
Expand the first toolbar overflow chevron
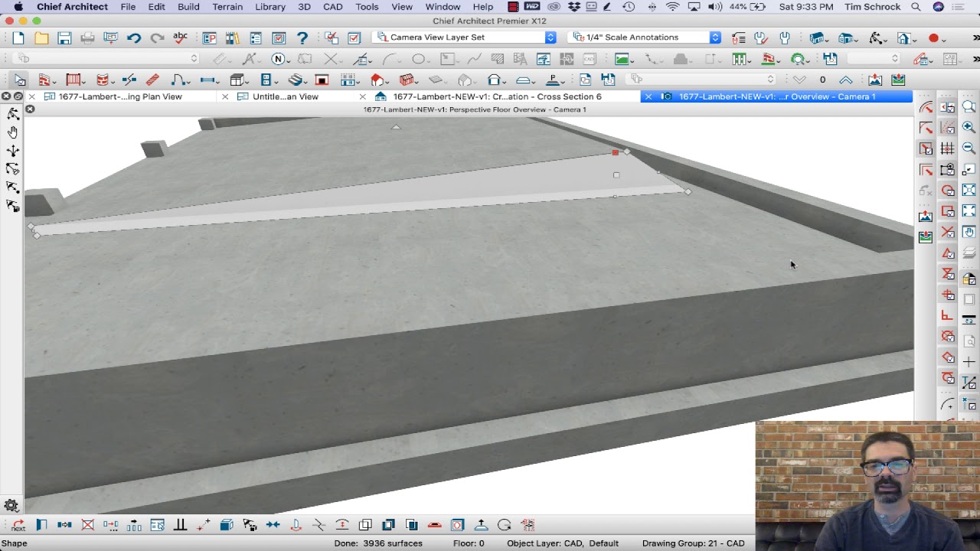tap(975, 38)
